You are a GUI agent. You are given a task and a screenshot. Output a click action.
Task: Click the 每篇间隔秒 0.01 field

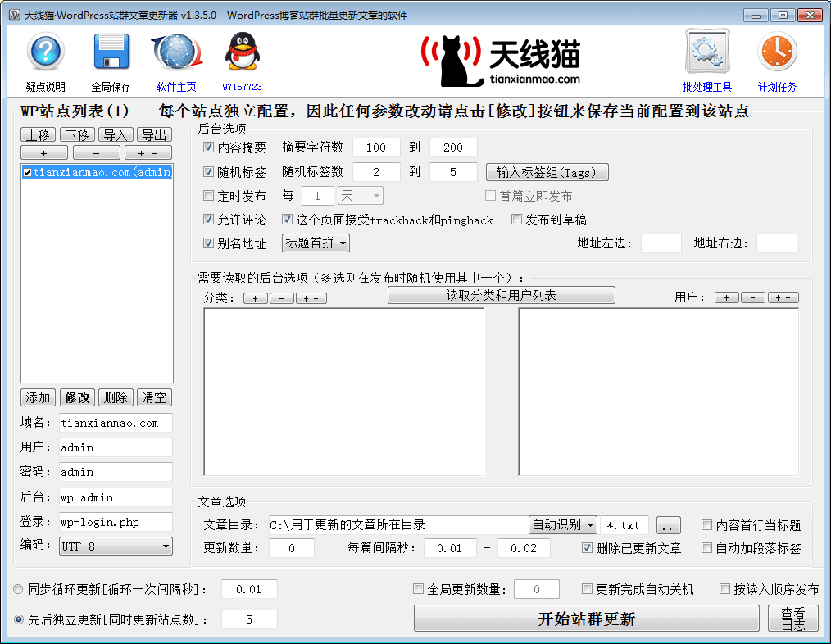449,548
